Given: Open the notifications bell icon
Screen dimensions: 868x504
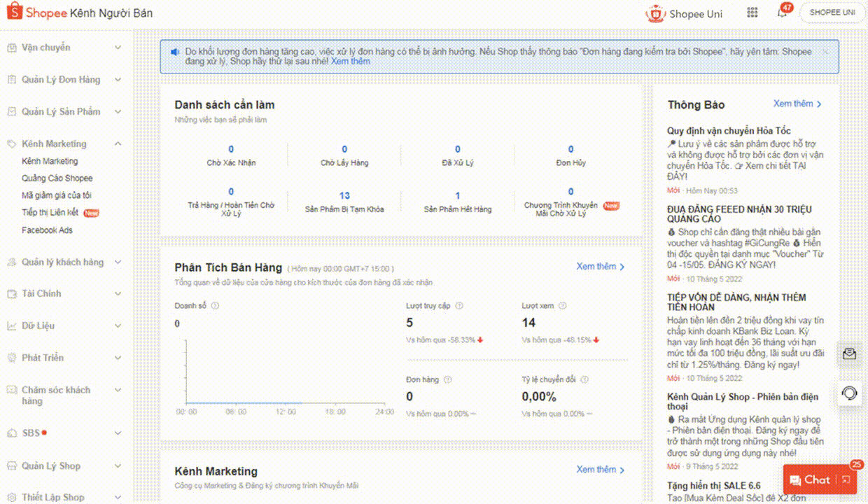Looking at the screenshot, I should coord(782,13).
